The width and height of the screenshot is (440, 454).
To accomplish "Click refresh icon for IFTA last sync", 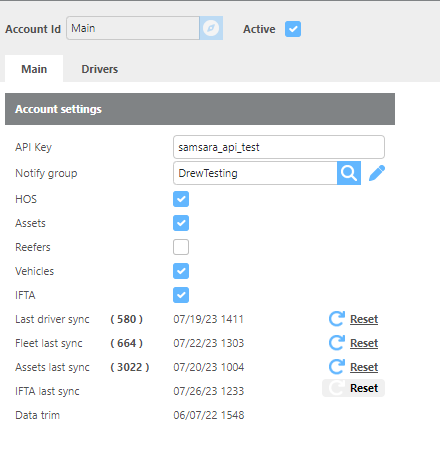I will coord(336,388).
